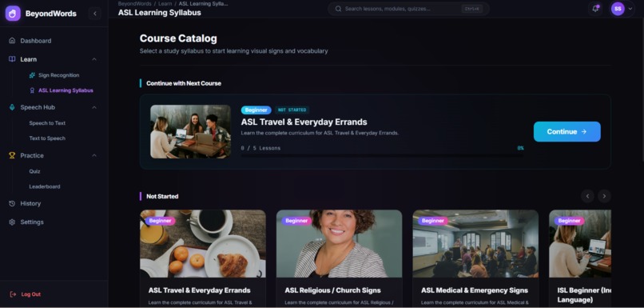Image resolution: width=644 pixels, height=308 pixels.
Task: Open Sign Recognition page
Action: pos(59,75)
